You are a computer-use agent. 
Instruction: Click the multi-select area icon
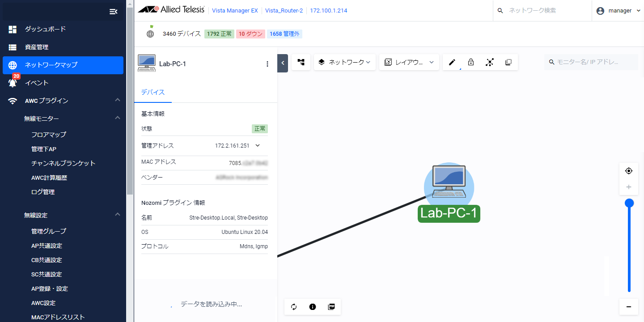tap(508, 63)
